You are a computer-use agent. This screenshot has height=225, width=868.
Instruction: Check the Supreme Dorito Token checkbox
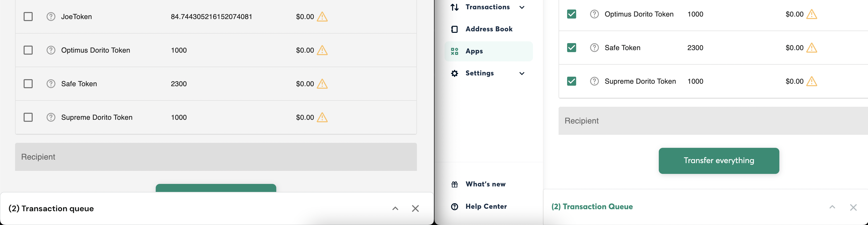pos(28,117)
